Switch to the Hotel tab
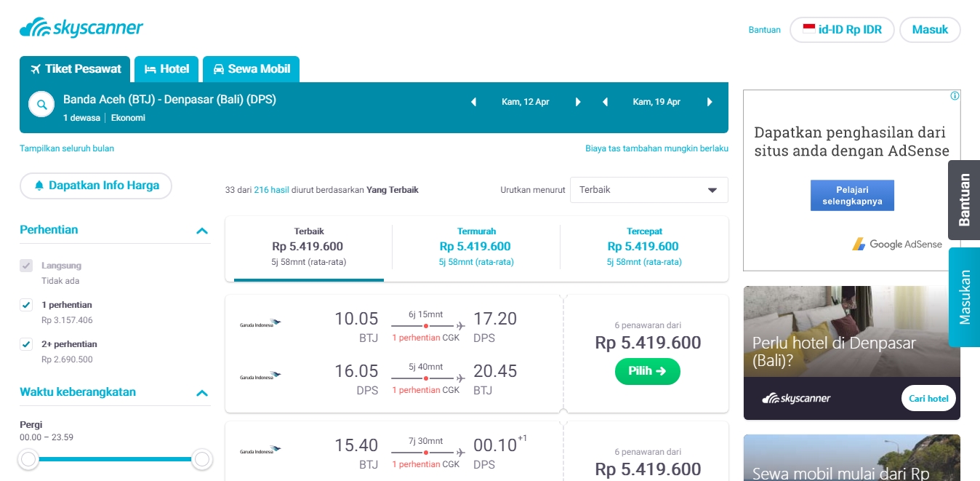Image resolution: width=980 pixels, height=481 pixels. click(167, 69)
